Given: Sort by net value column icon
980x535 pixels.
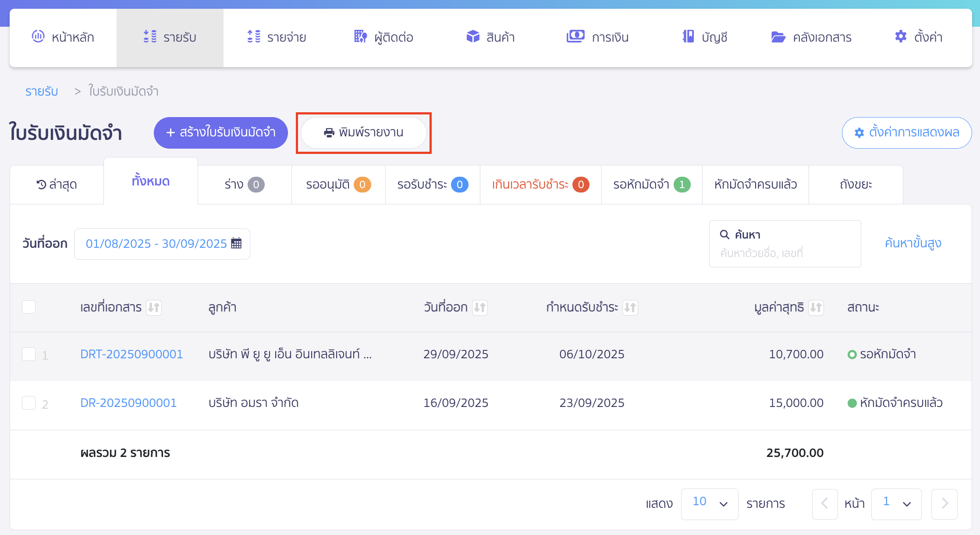Looking at the screenshot, I should (816, 307).
